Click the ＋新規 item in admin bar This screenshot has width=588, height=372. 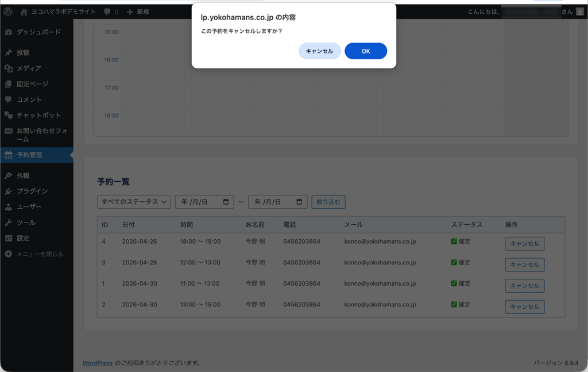coord(138,11)
